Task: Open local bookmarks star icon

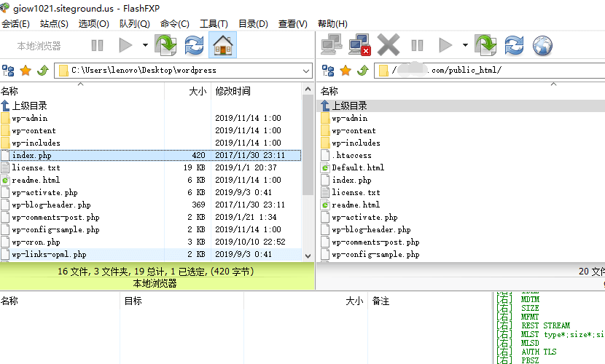Action: [26, 71]
